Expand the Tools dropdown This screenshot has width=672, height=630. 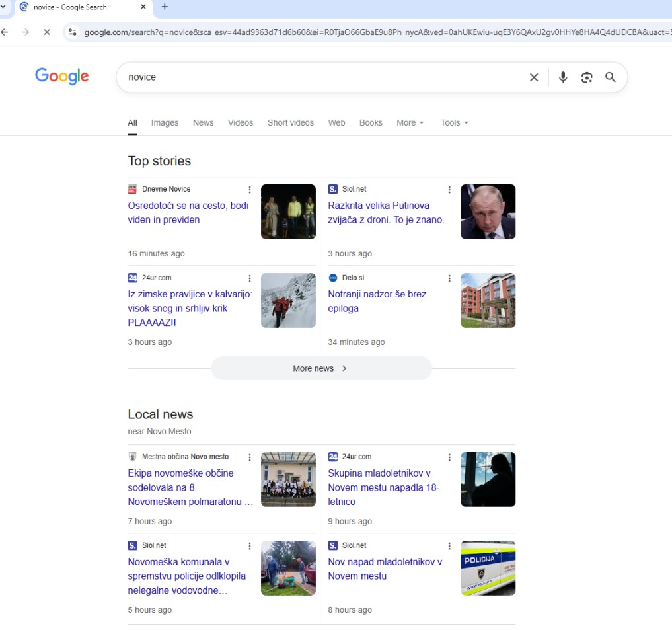[454, 123]
